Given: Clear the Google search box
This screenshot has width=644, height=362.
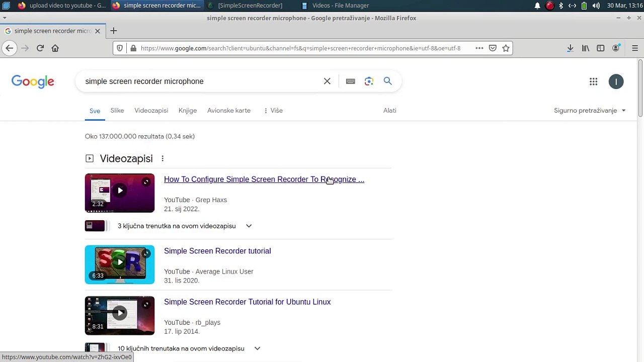Looking at the screenshot, I should click(327, 81).
